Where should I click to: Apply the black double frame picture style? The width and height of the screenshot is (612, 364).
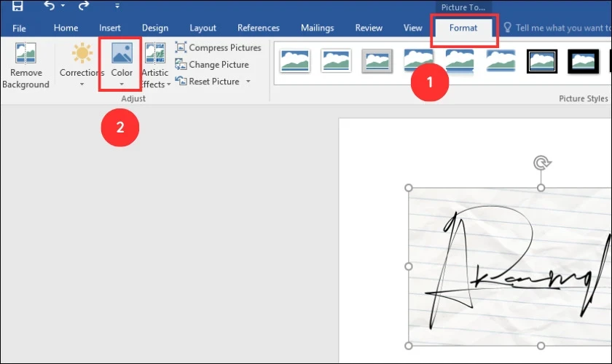(x=542, y=61)
